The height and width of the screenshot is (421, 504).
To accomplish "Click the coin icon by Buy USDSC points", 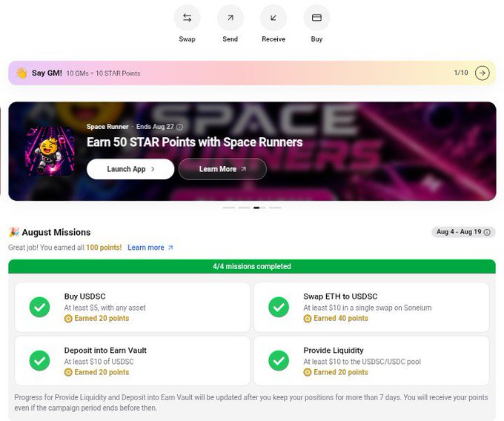I will (x=68, y=319).
